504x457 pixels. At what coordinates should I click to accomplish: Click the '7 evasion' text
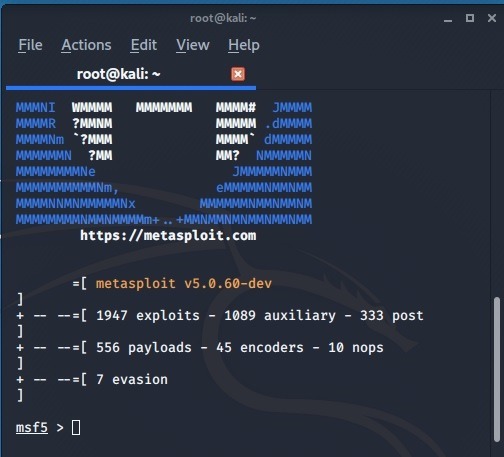coord(132,380)
